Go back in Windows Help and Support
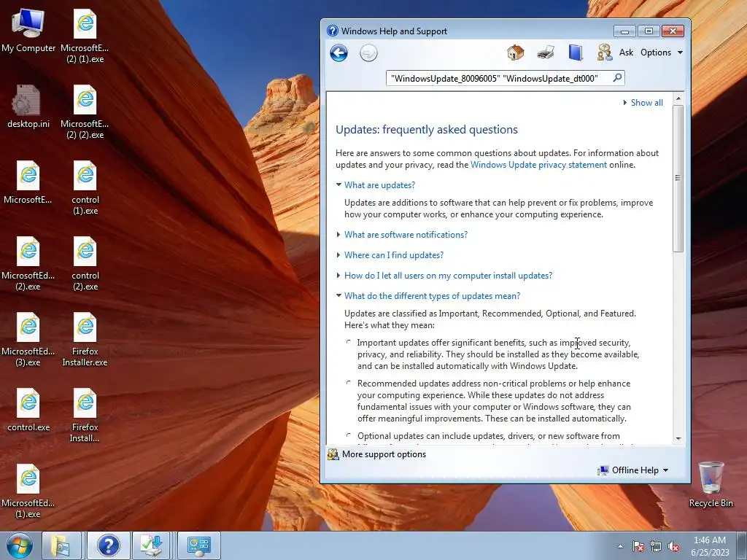Viewport: 747px width, 560px height. pos(338,52)
